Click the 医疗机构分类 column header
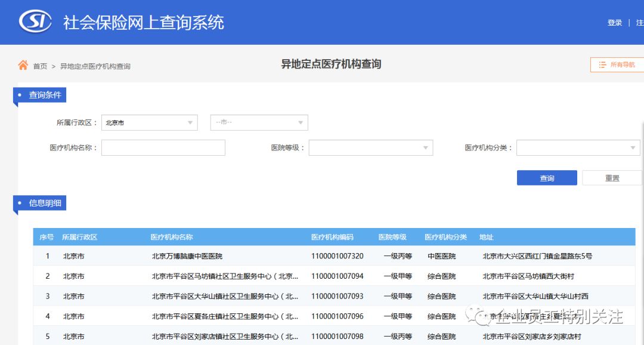The image size is (644, 345). (x=446, y=238)
